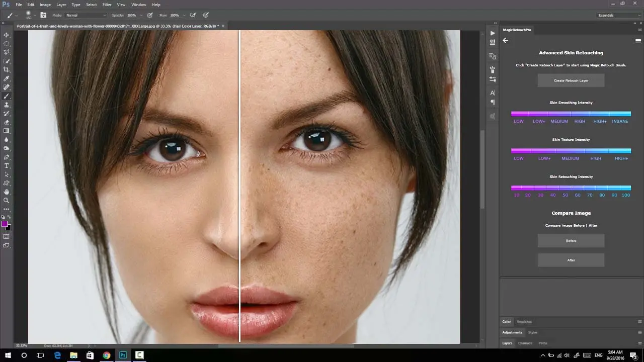The image size is (644, 362).
Task: Select the Crop tool
Action: [x=7, y=70]
